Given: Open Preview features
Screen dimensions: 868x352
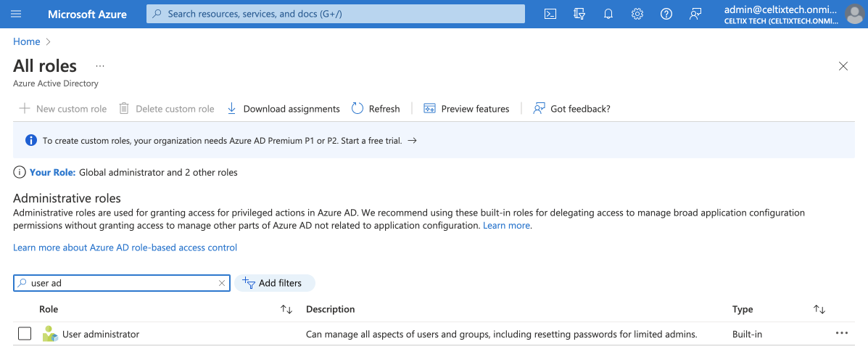Looking at the screenshot, I should pyautogui.click(x=466, y=109).
